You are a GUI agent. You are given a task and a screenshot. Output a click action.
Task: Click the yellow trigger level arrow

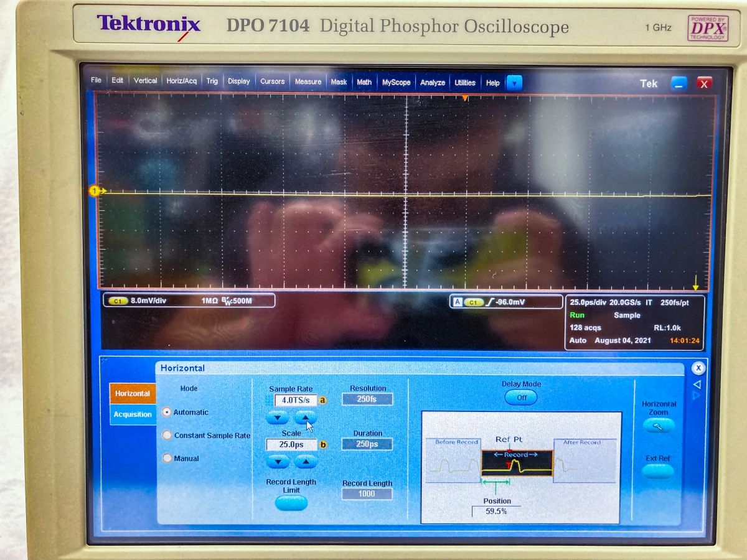coord(696,282)
